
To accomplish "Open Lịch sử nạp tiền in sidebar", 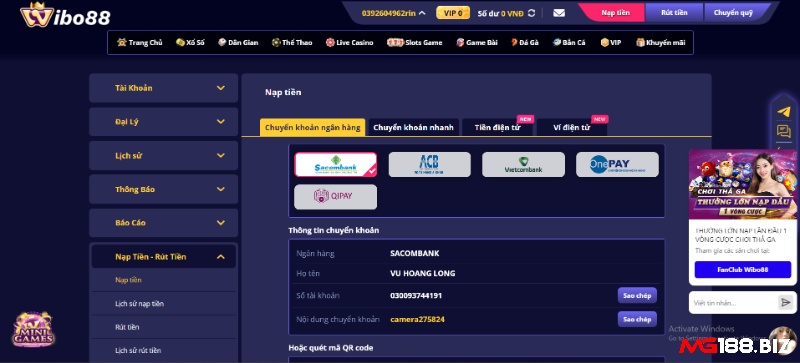I will tap(139, 303).
